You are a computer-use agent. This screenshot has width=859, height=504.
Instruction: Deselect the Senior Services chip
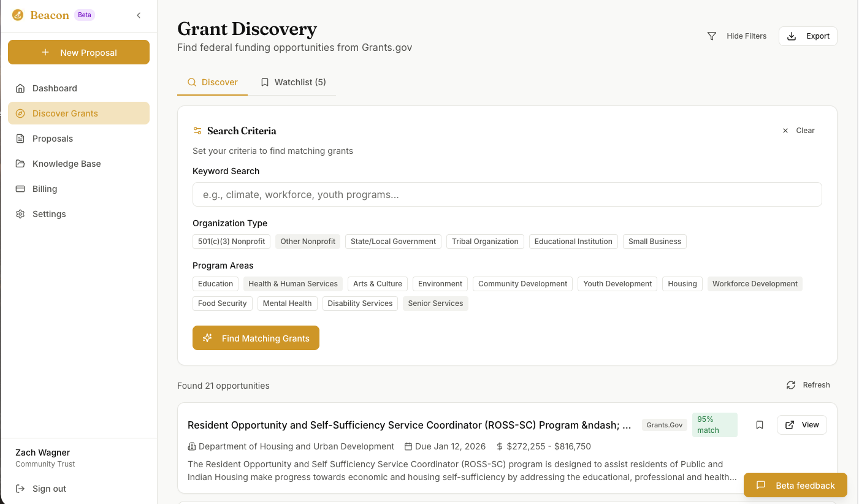[x=435, y=304]
